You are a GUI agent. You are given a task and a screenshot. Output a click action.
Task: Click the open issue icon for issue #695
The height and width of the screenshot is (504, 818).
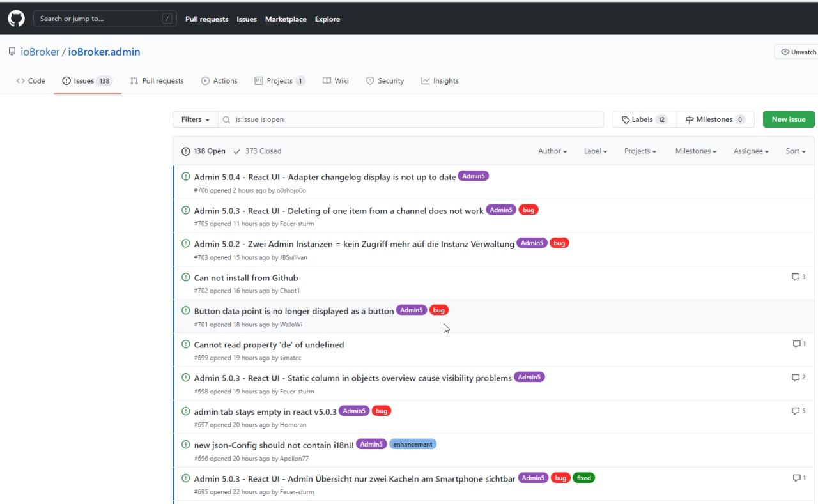point(186,478)
